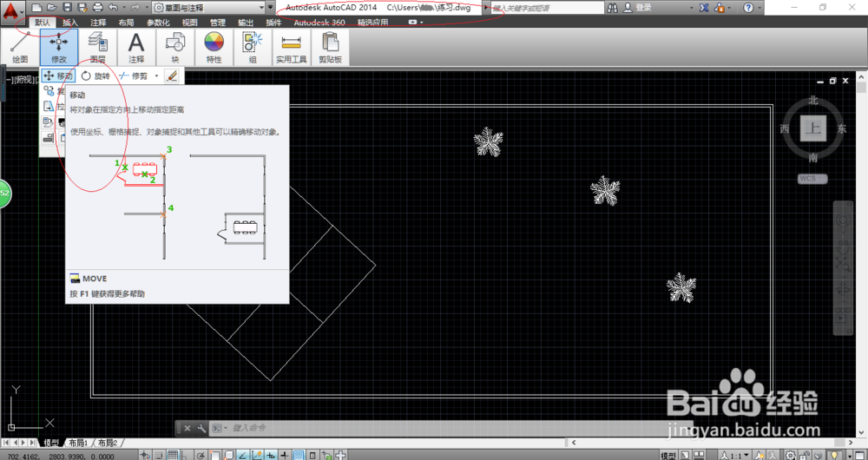Click the restore button of the drawing viewport
Screen dimensions: 868x460
click(833, 81)
